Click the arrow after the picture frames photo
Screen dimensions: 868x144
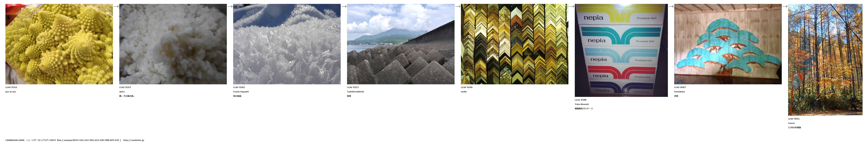coord(572,6)
